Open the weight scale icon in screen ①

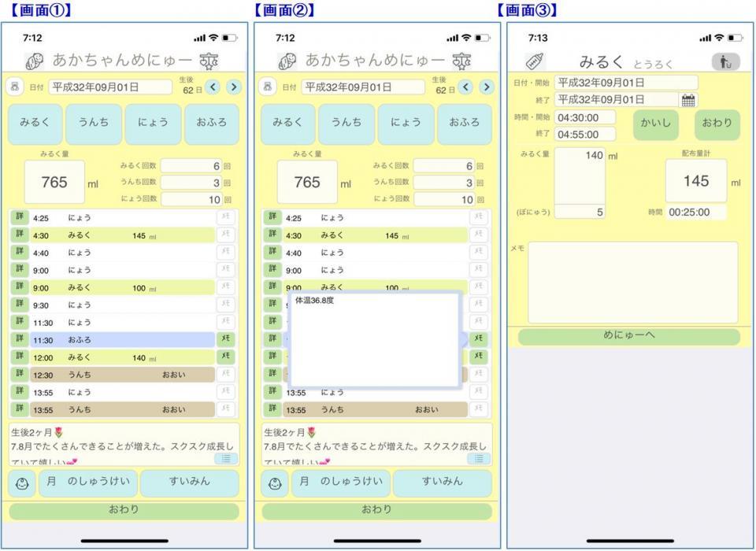(209, 61)
